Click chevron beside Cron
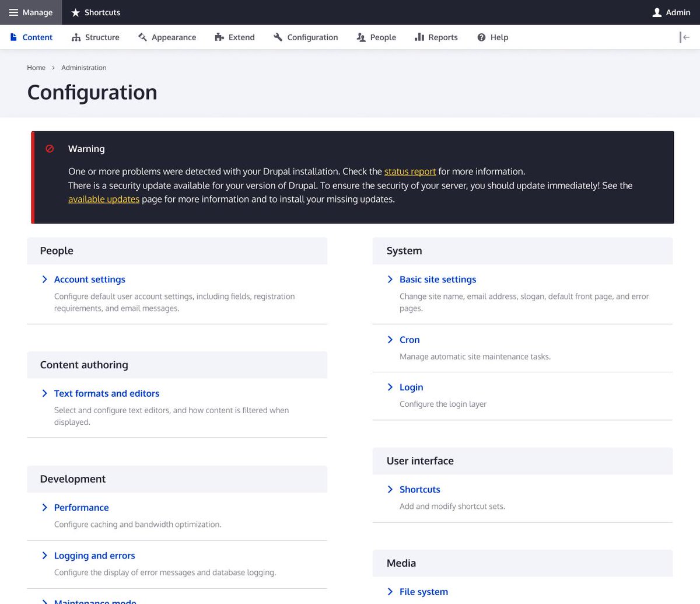The width and height of the screenshot is (700, 604). [390, 340]
